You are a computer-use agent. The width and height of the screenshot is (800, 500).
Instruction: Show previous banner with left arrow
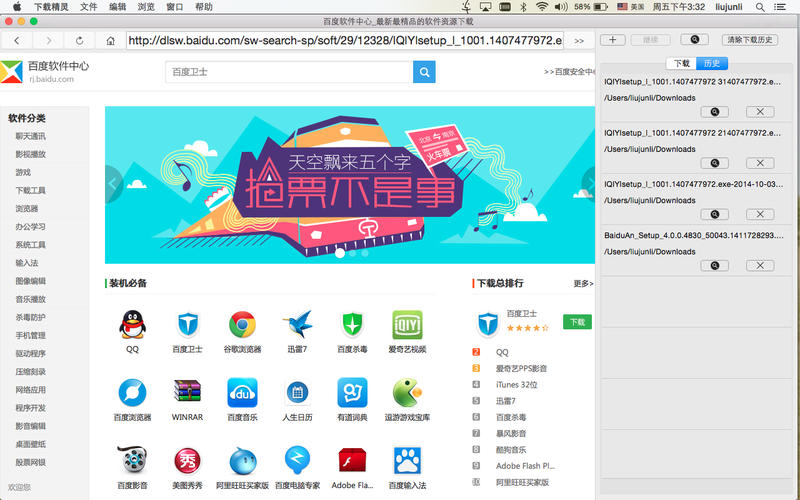coord(113,184)
